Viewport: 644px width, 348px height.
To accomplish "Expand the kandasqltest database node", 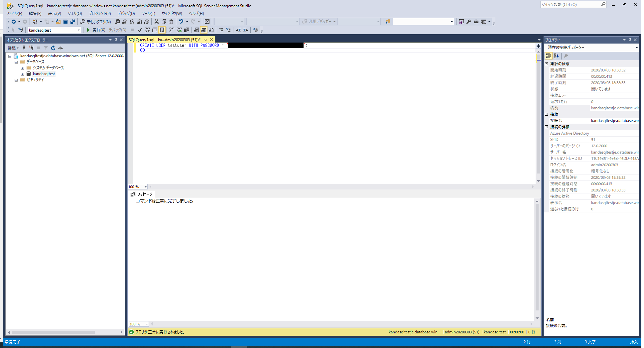I will (x=22, y=74).
